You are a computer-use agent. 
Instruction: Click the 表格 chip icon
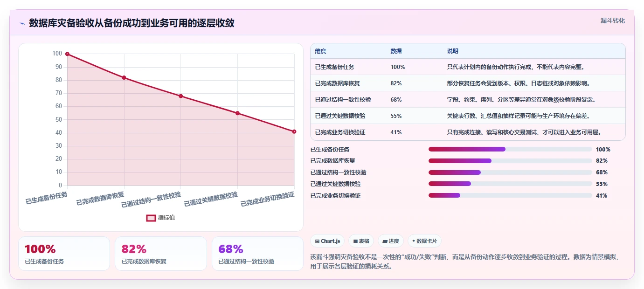pos(355,241)
